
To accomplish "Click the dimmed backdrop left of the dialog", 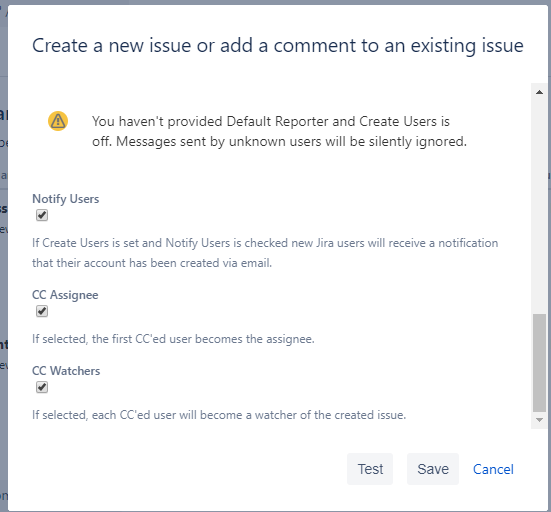I will click(x=4, y=281).
